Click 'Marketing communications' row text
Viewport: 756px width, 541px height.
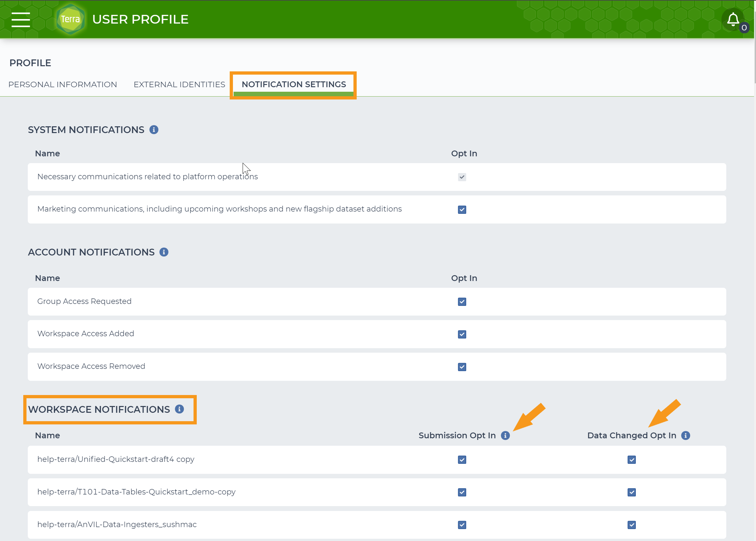220,209
